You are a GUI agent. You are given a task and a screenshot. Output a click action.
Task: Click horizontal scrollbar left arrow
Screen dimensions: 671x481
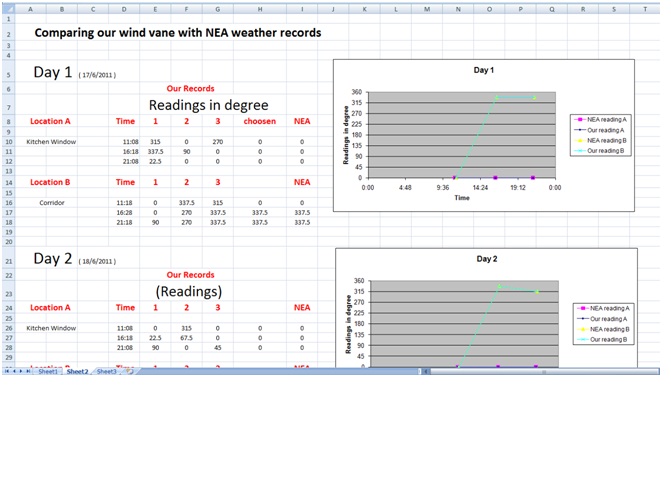tap(426, 371)
